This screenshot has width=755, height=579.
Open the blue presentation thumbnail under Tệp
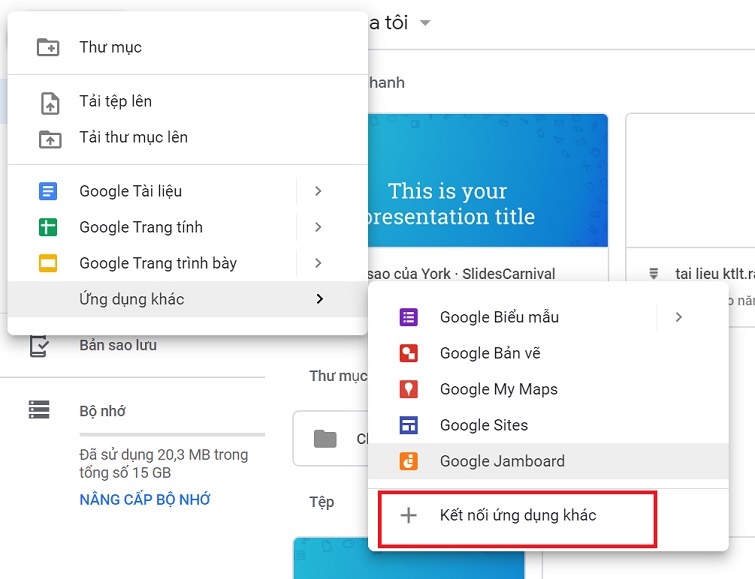(x=409, y=558)
